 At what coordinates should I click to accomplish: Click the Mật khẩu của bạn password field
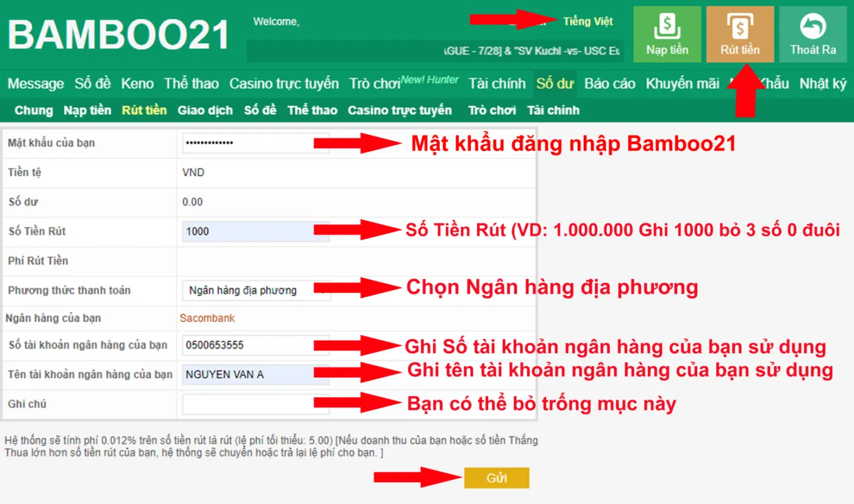[255, 143]
